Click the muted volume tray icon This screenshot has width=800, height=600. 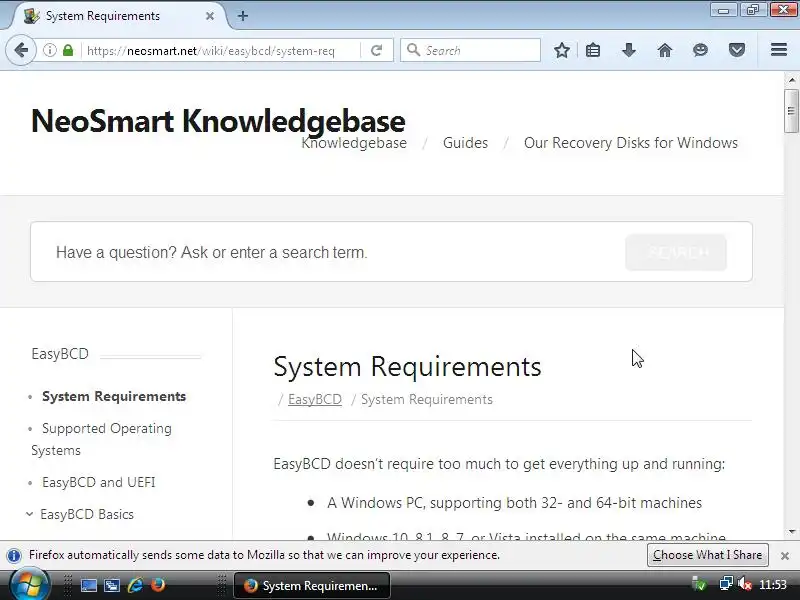745,584
